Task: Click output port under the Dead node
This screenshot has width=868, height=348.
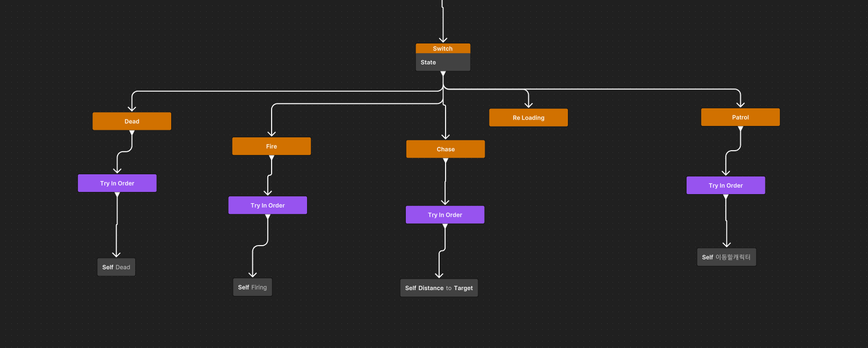Action: click(x=132, y=132)
